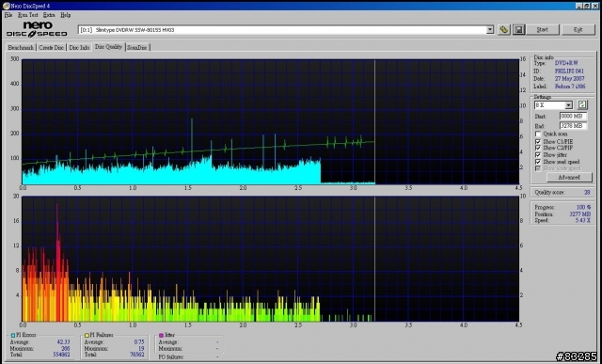602x364 pixels.
Task: Click the green refresh icon beside speed
Action: pyautogui.click(x=582, y=104)
